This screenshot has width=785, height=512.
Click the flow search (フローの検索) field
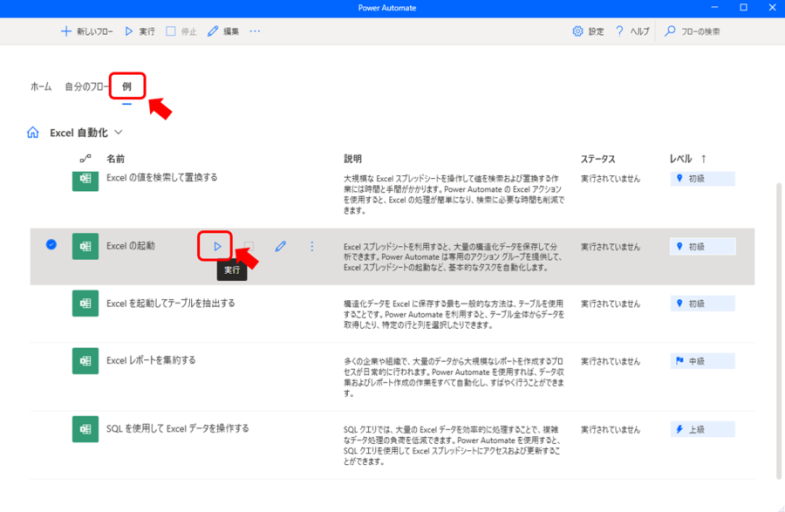pos(692,32)
